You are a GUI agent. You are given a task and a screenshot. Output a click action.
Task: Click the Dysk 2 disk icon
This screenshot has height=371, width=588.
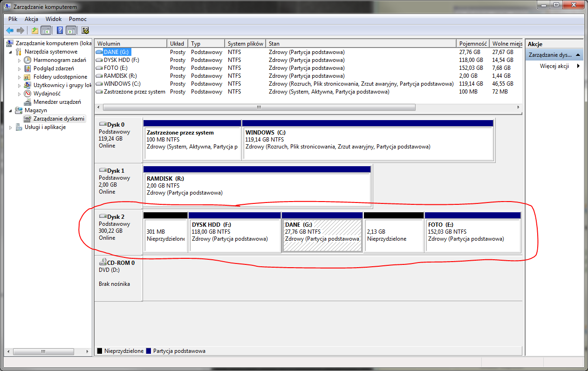click(x=103, y=216)
